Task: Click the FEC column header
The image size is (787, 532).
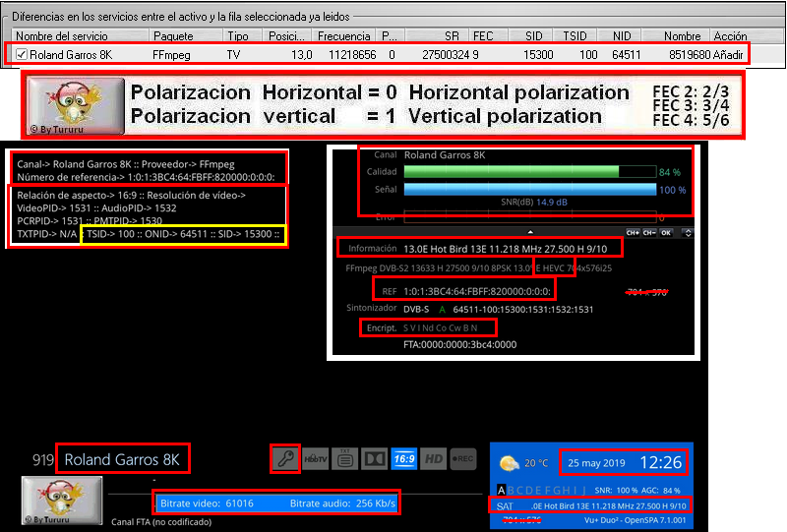Action: 489,36
